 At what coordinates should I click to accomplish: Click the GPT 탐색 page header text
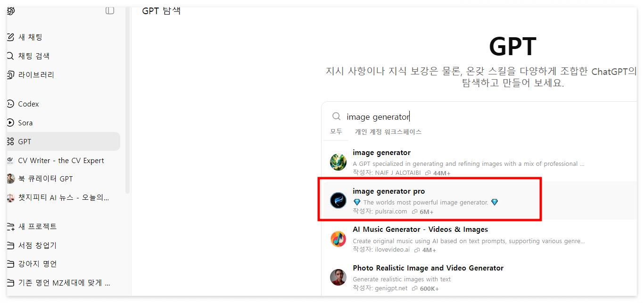tap(161, 10)
